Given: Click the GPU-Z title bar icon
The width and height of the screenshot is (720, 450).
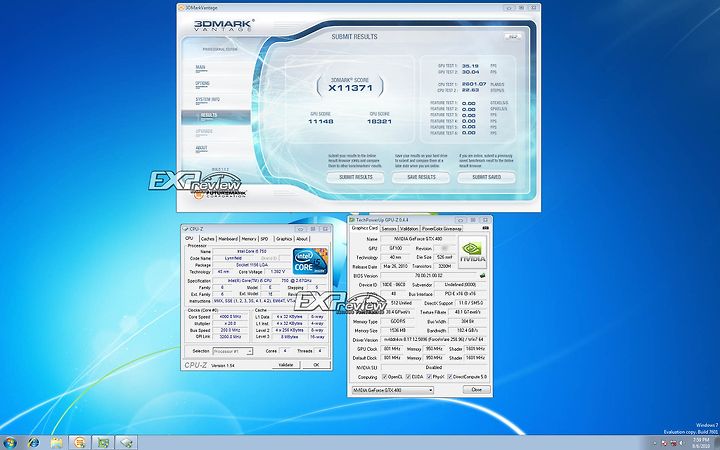Looking at the screenshot, I should (x=352, y=220).
